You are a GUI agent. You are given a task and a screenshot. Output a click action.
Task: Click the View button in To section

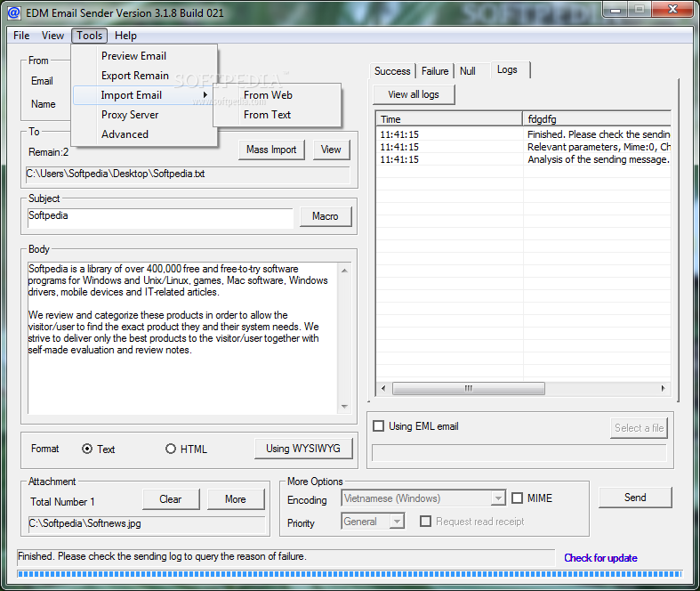331,150
